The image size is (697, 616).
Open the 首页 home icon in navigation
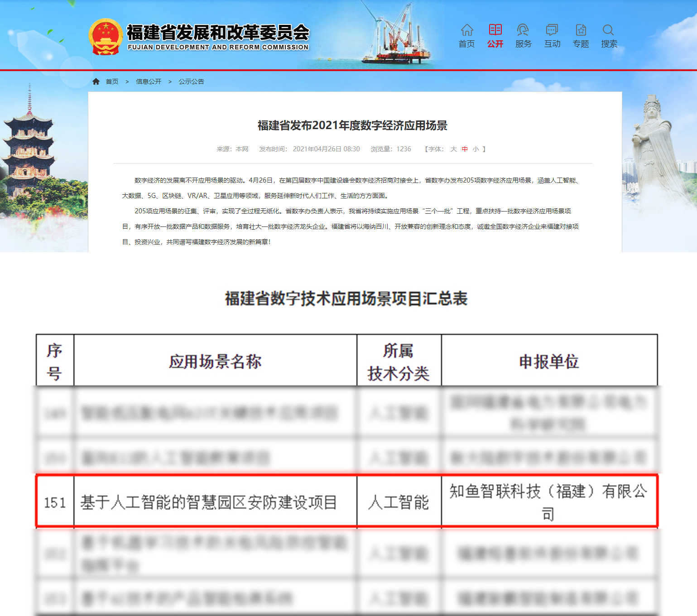tap(467, 30)
